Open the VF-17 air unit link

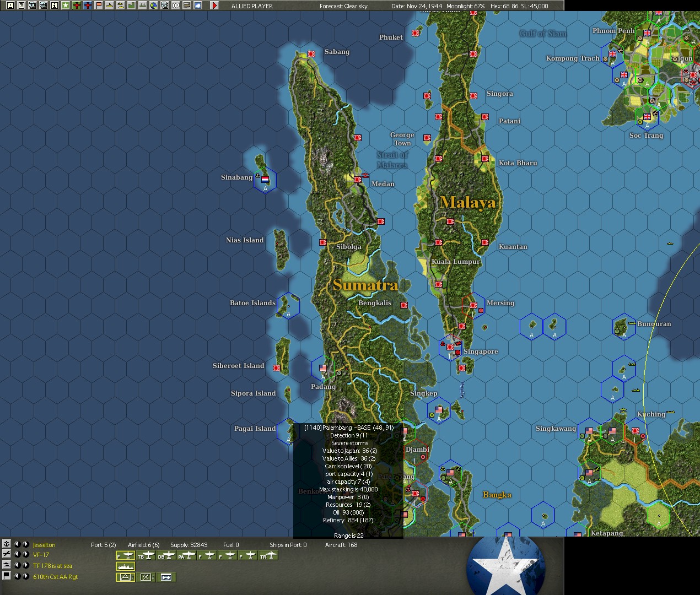41,555
